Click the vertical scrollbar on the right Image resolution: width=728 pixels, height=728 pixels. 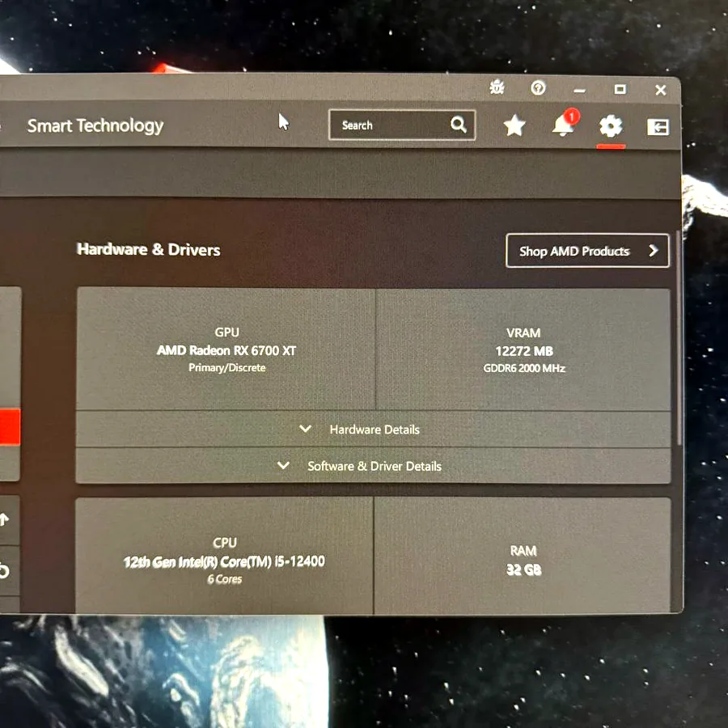(x=679, y=337)
